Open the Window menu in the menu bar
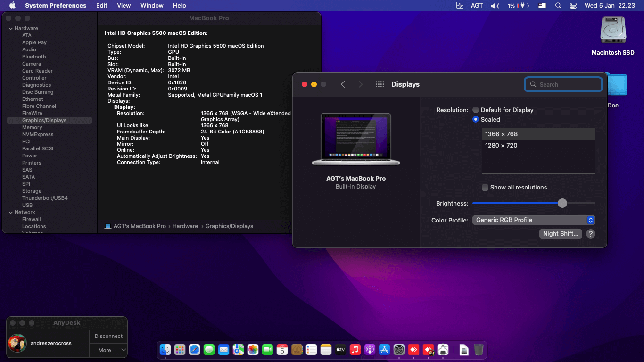The image size is (644, 362). click(x=152, y=6)
